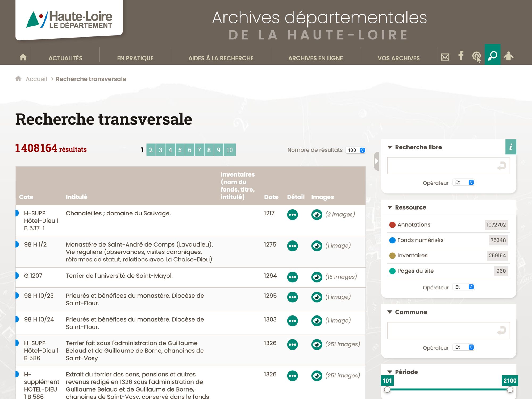This screenshot has width=532, height=399.
Task: Open the Aides à la recherche menu
Action: tap(221, 58)
